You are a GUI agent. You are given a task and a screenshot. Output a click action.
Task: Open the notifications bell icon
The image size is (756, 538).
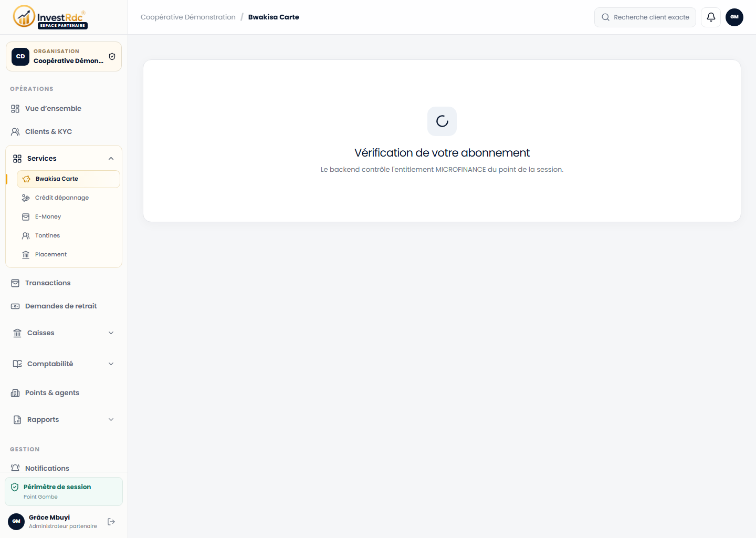(711, 17)
